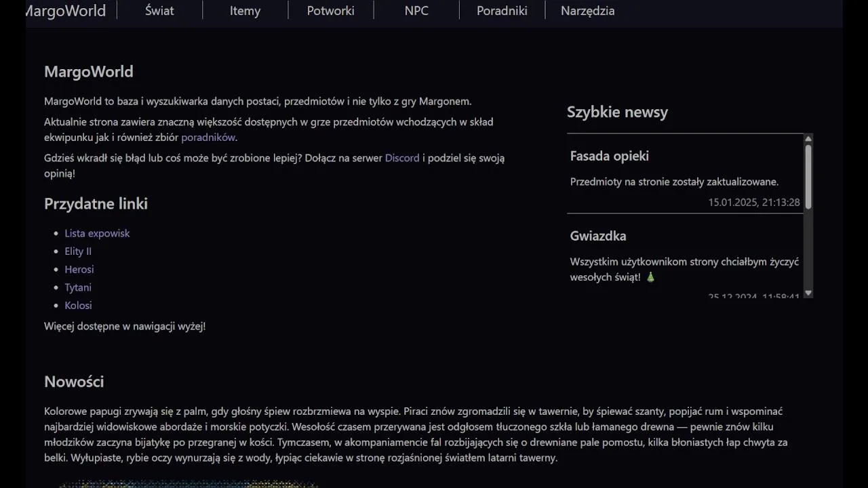Select the Gwiazdka news headline
This screenshot has width=868, height=488.
point(598,236)
